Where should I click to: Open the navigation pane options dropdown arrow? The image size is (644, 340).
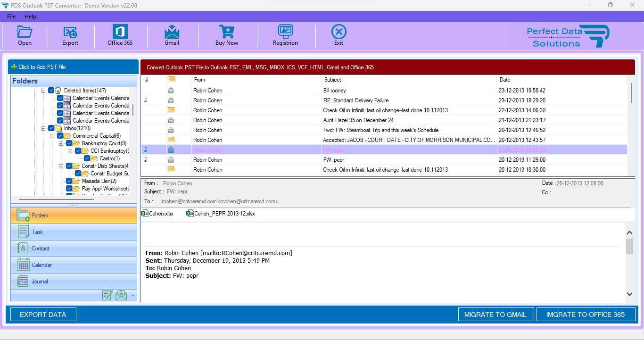coord(132,296)
